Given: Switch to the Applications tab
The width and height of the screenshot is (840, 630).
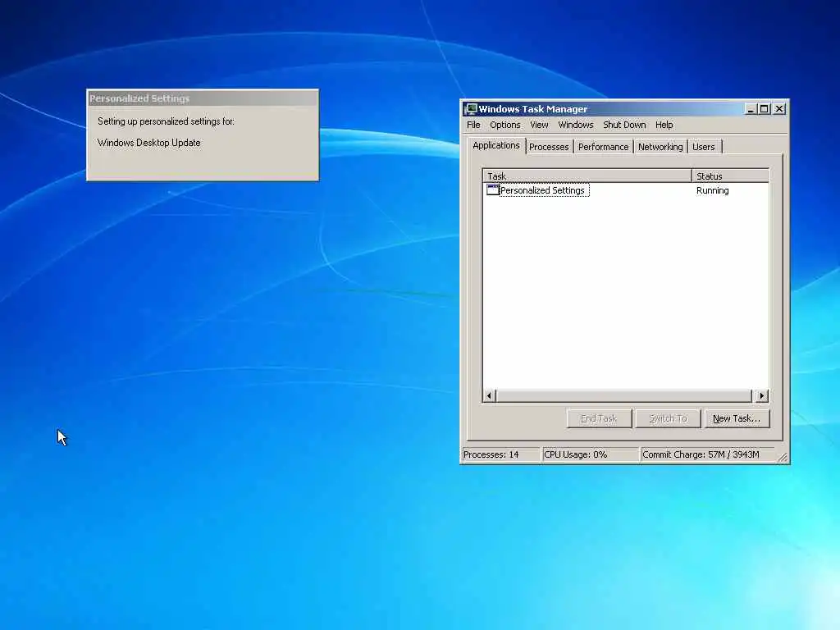Looking at the screenshot, I should [496, 146].
